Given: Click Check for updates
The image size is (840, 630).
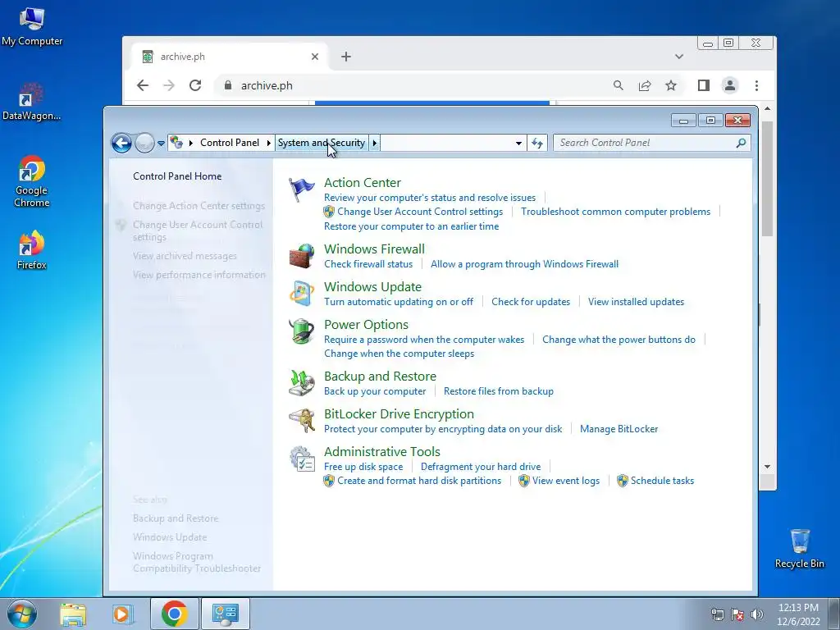Looking at the screenshot, I should pyautogui.click(x=531, y=302).
